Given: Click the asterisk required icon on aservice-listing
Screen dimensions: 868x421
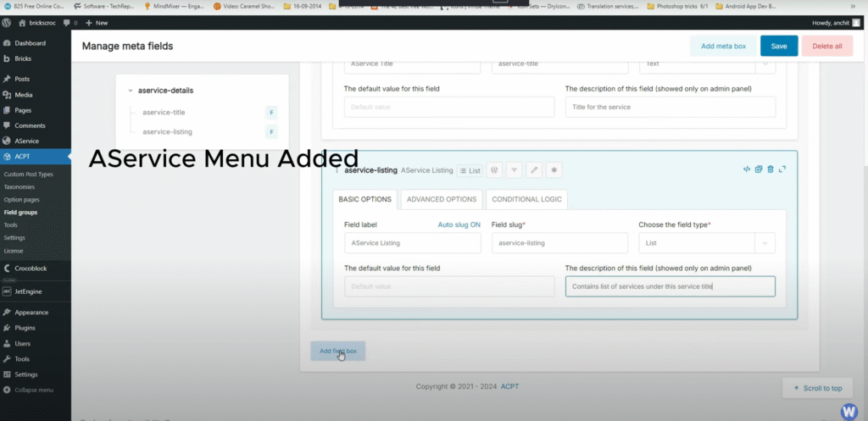Looking at the screenshot, I should point(554,170).
